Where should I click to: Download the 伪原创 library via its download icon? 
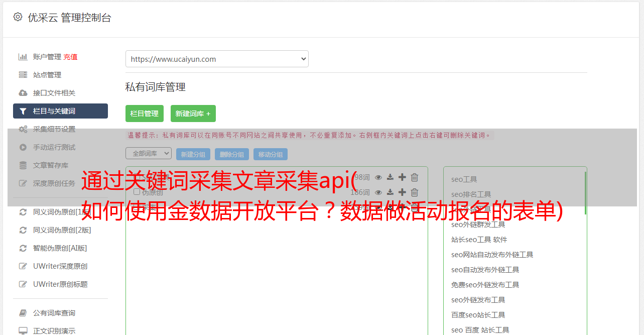coord(390,192)
